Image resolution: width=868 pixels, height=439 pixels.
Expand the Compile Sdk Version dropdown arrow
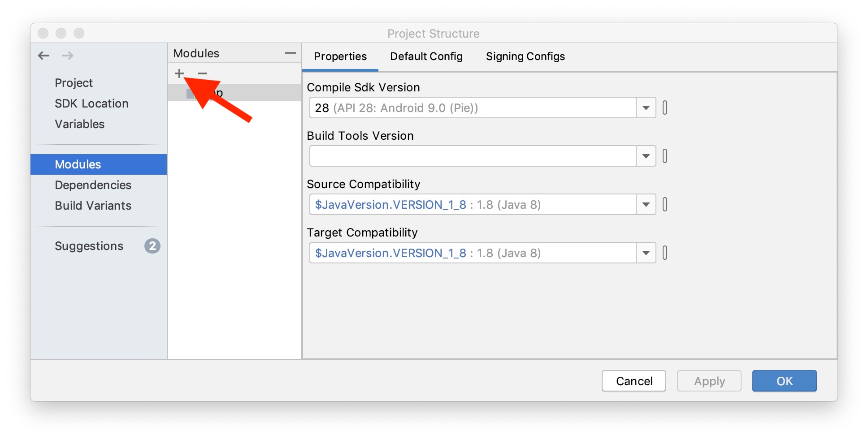[x=646, y=108]
